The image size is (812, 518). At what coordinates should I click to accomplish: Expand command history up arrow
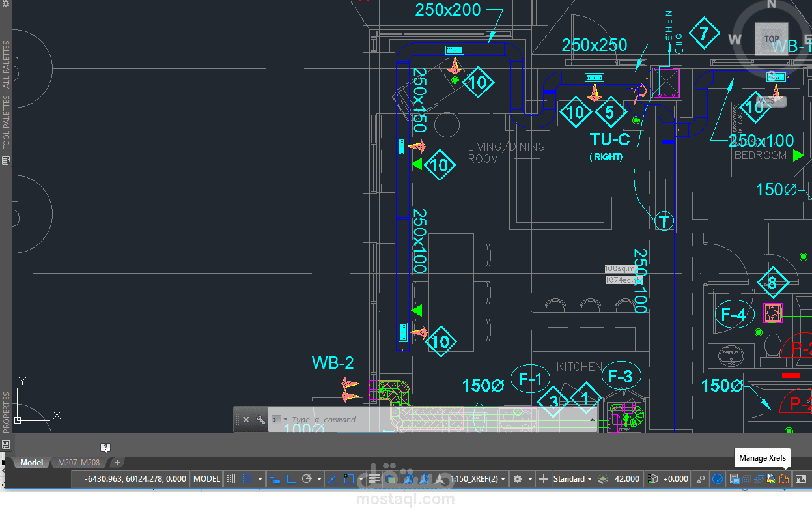pyautogui.click(x=592, y=420)
